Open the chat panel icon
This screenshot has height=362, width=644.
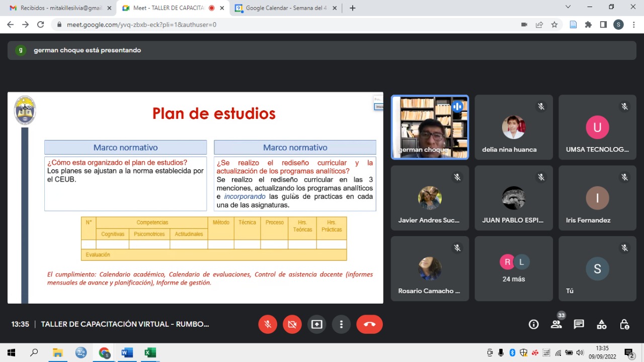pos(579,324)
